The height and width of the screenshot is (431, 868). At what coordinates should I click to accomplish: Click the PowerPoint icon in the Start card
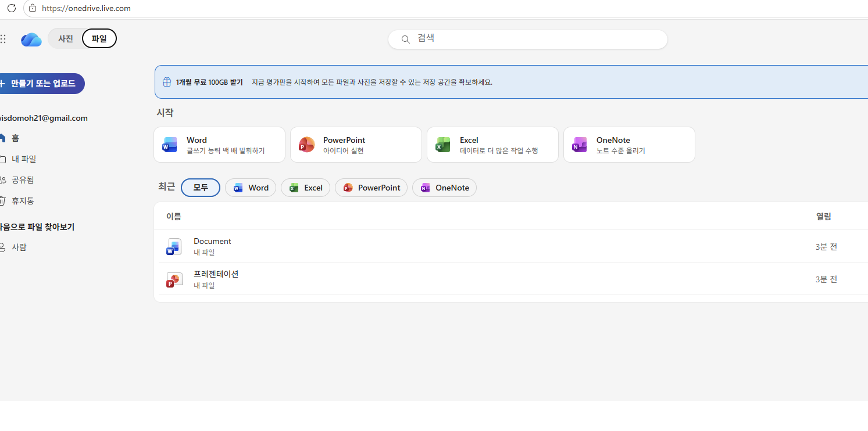tap(306, 145)
